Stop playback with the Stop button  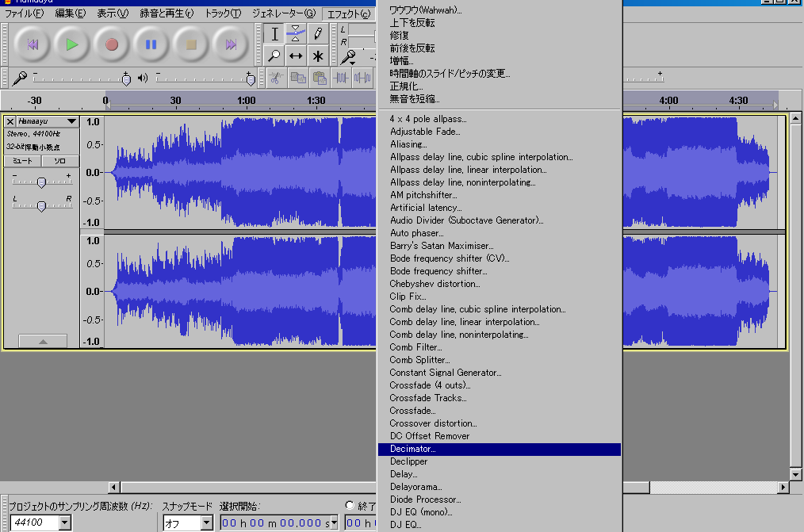click(x=191, y=44)
